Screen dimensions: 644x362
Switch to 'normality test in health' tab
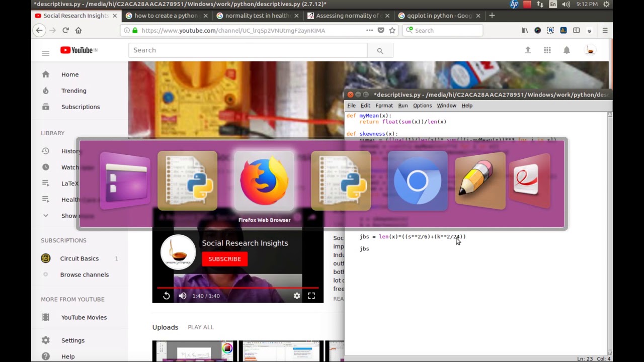click(258, 16)
